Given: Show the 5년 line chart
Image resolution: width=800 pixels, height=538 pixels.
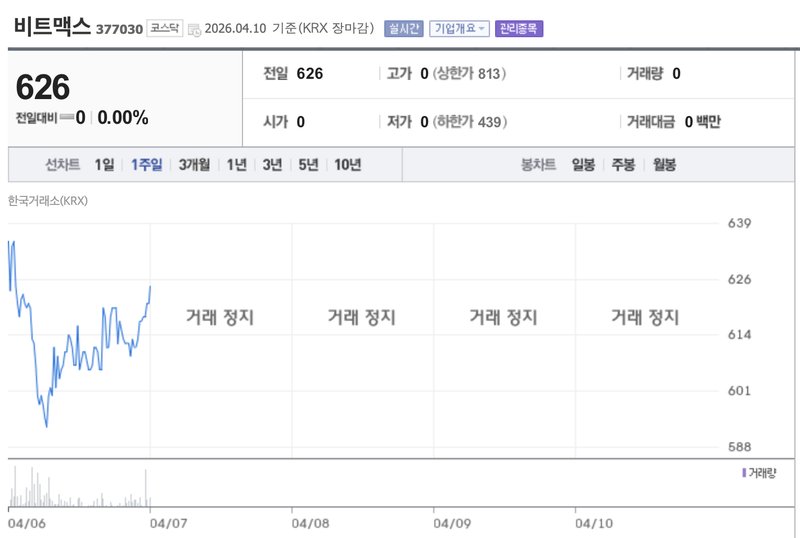Looking at the screenshot, I should (308, 165).
